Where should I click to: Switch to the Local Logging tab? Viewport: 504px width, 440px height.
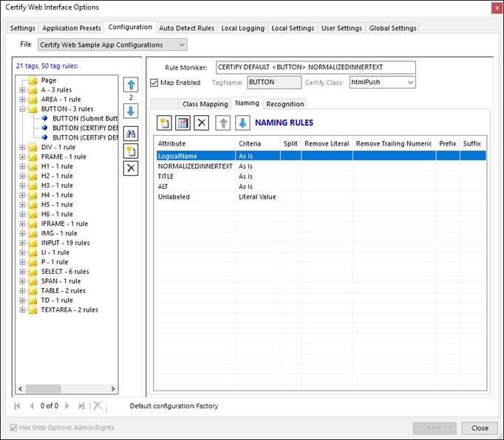click(242, 28)
